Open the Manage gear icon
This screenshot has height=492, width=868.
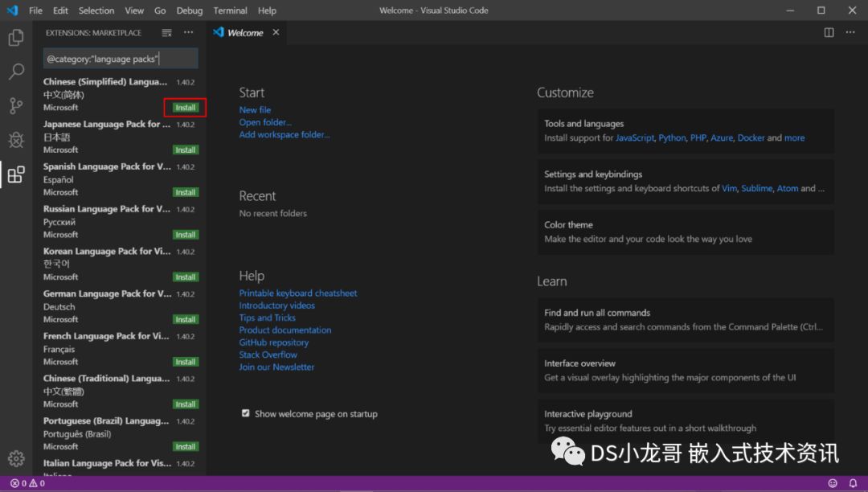[x=16, y=458]
